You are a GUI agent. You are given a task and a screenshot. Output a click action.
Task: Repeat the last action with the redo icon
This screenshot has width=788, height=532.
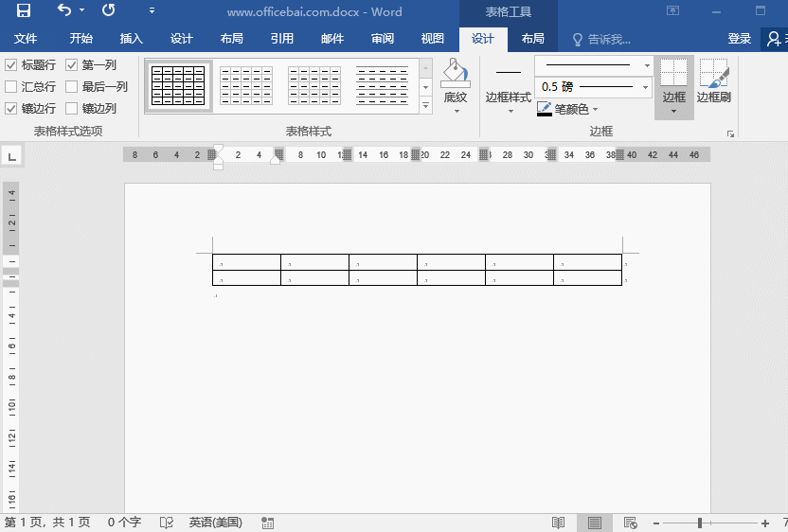108,10
